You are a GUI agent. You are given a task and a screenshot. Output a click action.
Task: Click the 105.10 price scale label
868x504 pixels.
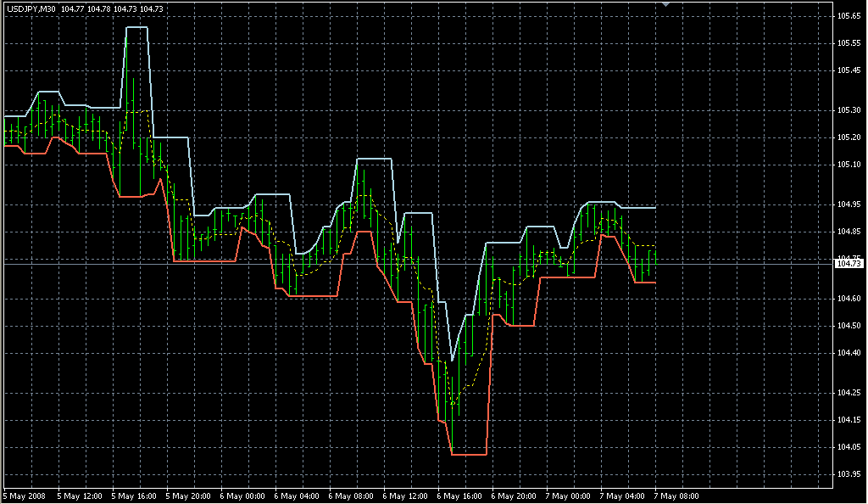click(x=849, y=164)
